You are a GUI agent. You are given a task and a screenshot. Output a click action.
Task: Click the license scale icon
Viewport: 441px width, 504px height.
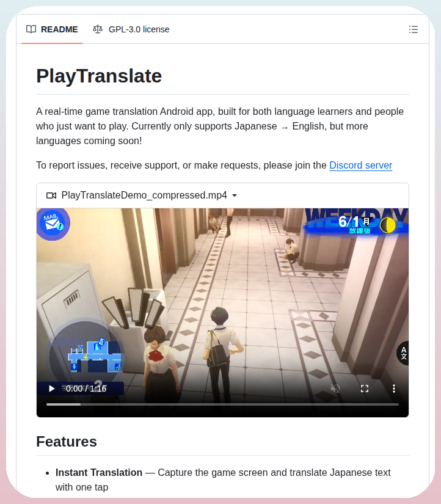click(97, 29)
